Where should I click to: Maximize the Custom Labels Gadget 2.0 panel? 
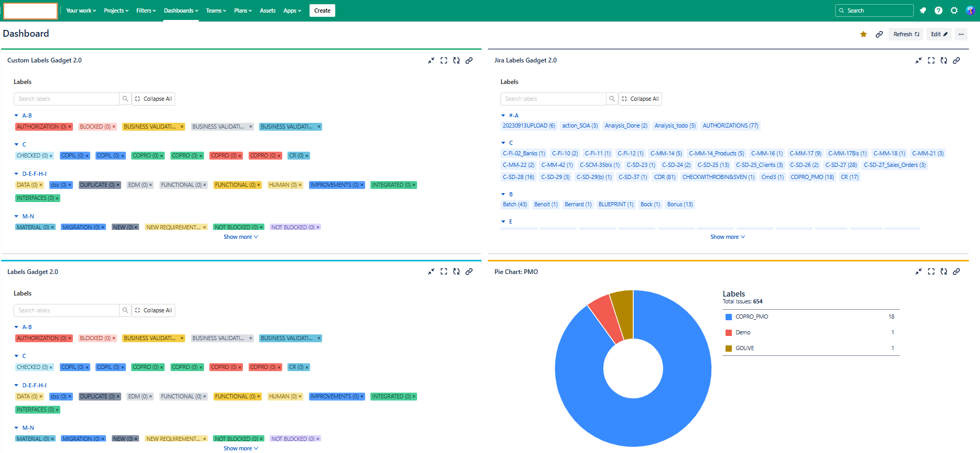[x=444, y=60]
